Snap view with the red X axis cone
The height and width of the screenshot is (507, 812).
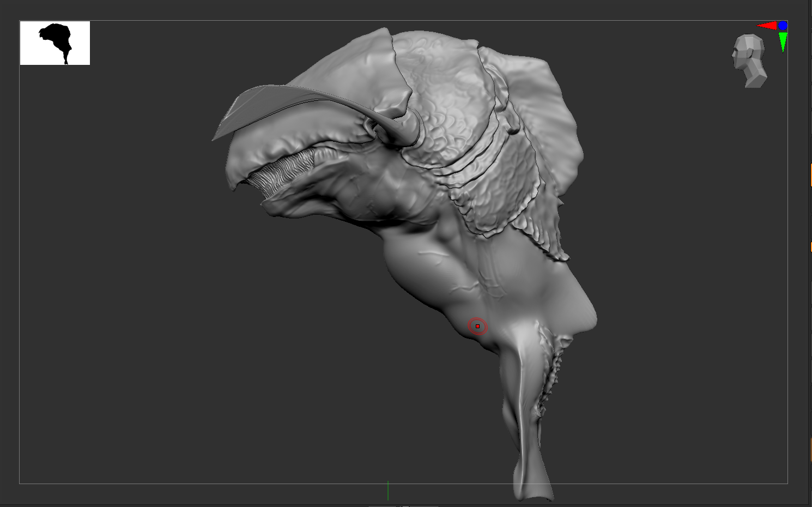[767, 26]
